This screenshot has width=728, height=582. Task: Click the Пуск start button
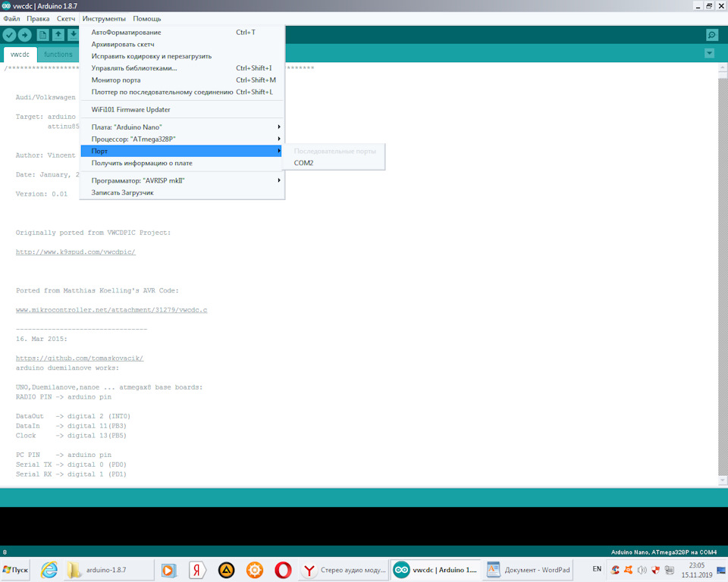[x=15, y=570]
